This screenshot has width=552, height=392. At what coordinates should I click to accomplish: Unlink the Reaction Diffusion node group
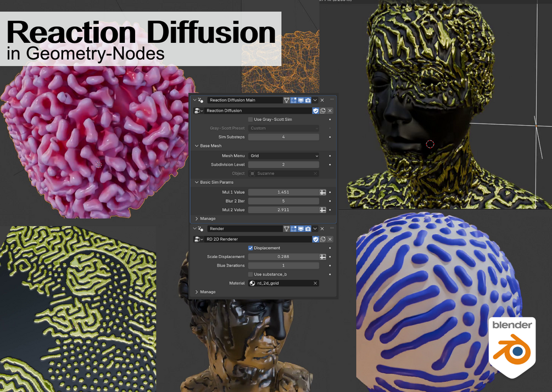pyautogui.click(x=330, y=111)
